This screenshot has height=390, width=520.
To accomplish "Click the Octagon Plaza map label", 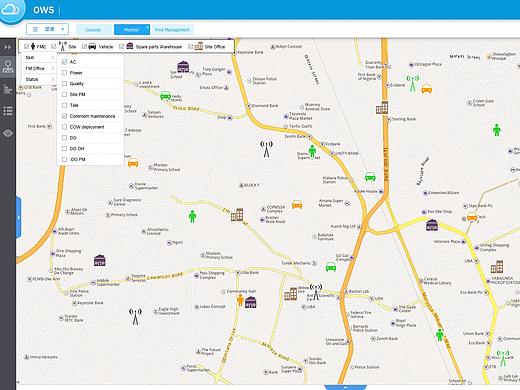I will (x=428, y=64).
